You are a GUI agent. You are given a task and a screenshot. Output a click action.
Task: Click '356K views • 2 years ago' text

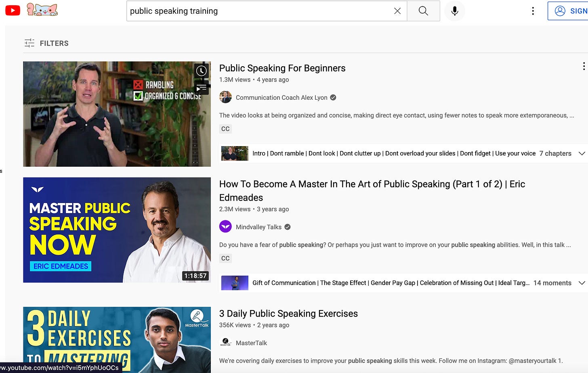coord(254,325)
